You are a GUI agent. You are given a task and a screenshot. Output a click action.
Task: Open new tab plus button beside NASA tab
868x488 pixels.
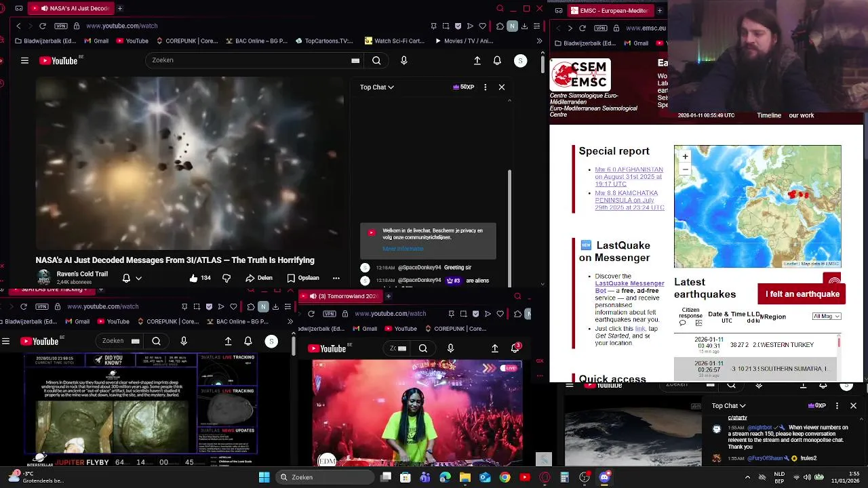120,8
